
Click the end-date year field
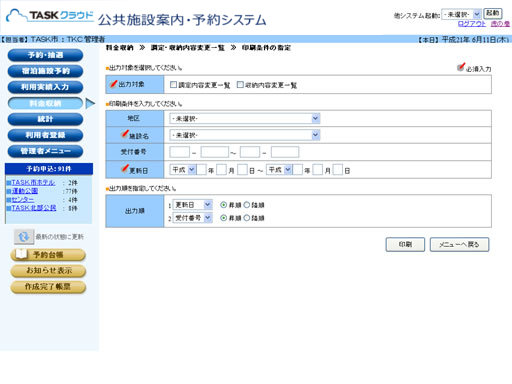298,170
